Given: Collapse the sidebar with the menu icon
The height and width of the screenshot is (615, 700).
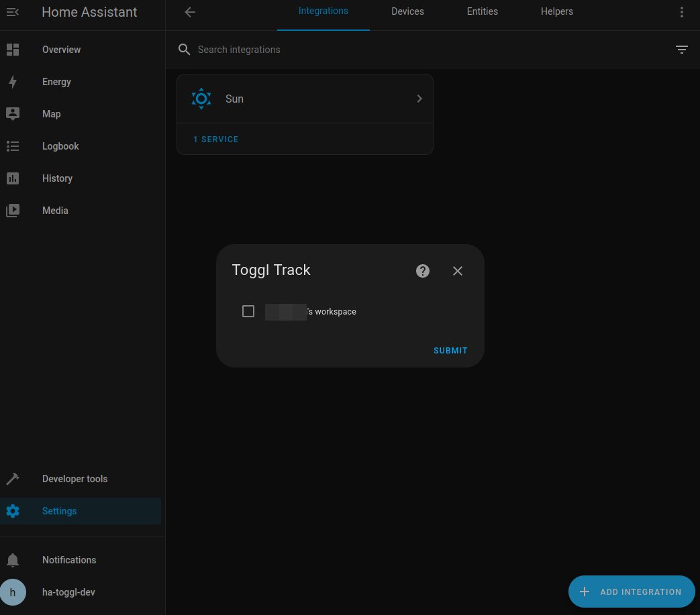Looking at the screenshot, I should pyautogui.click(x=13, y=12).
